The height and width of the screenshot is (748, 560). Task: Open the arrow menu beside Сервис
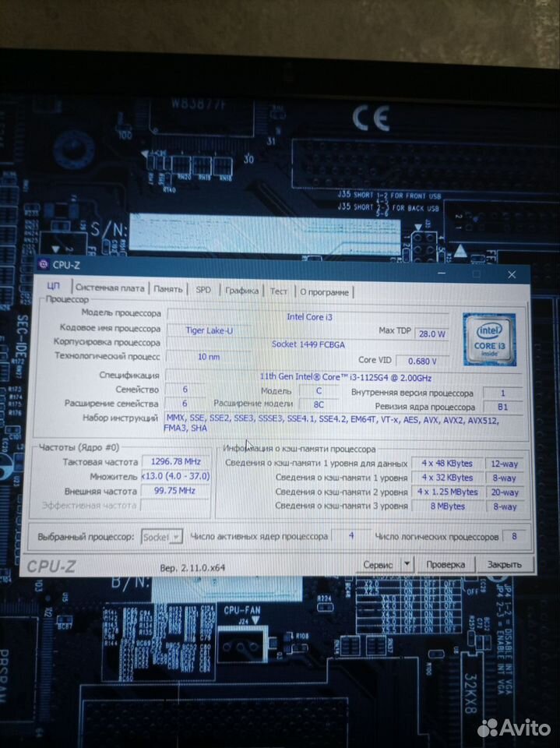click(x=407, y=564)
